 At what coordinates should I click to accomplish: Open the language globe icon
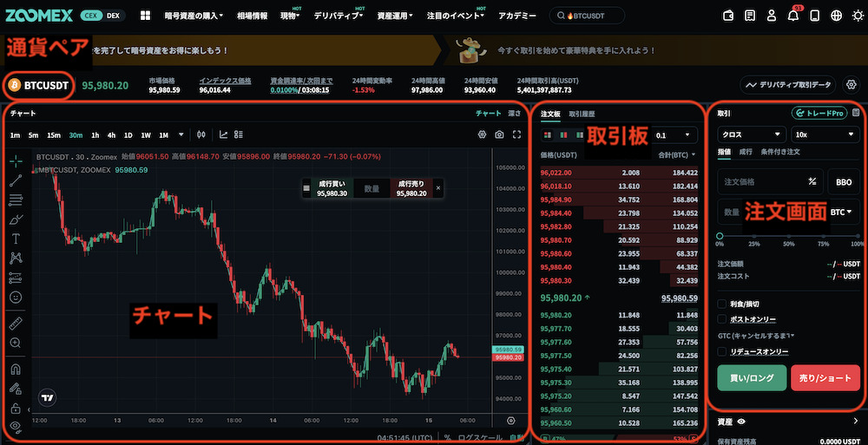click(x=836, y=16)
